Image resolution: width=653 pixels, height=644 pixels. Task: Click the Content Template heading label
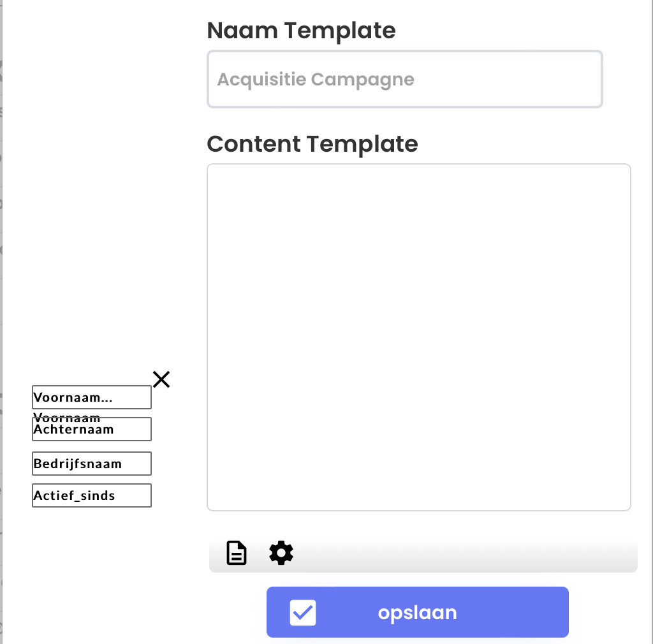click(x=312, y=144)
